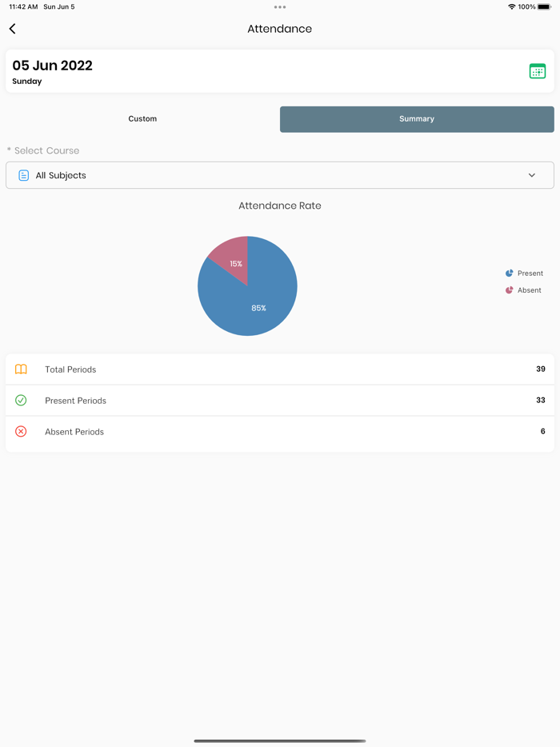560x747 pixels.
Task: Click the Present legend pie icon
Action: pos(509,273)
